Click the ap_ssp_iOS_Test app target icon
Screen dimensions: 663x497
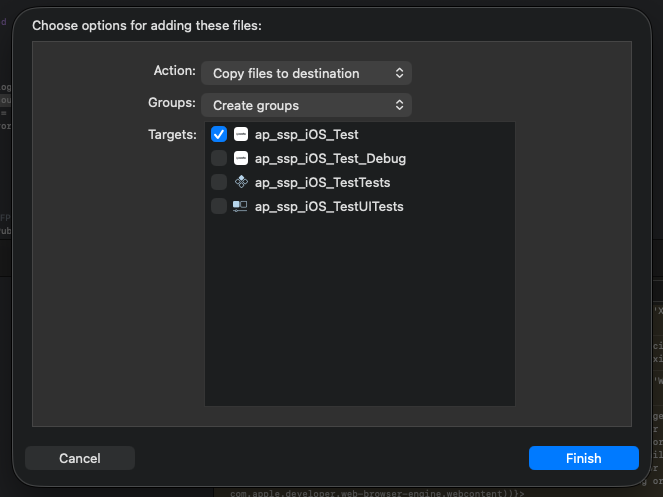241,134
